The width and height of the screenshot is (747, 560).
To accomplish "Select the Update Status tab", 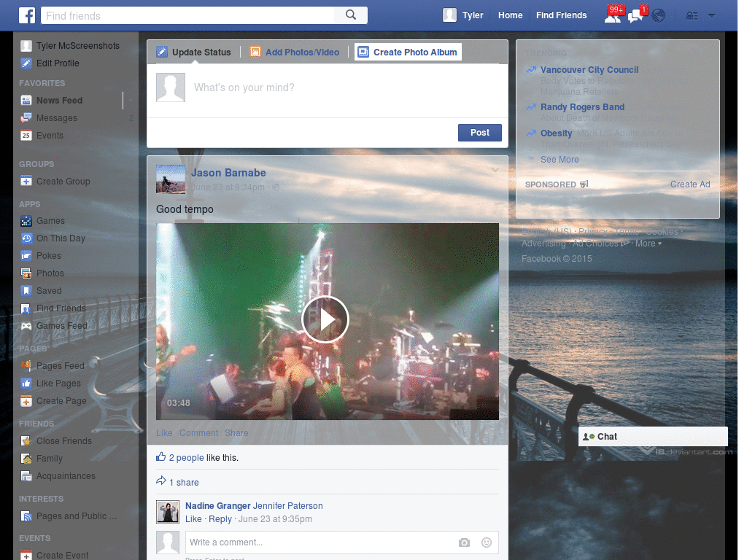I will click(x=194, y=52).
